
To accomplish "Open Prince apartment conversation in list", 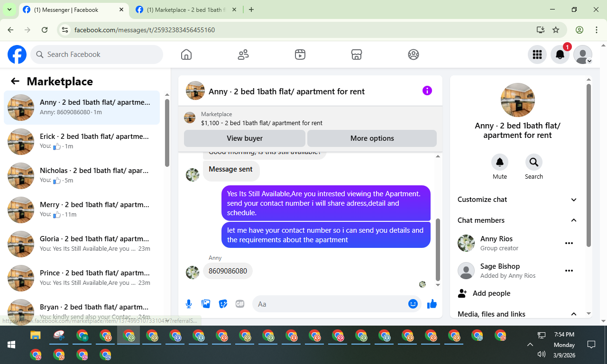I will click(82, 278).
